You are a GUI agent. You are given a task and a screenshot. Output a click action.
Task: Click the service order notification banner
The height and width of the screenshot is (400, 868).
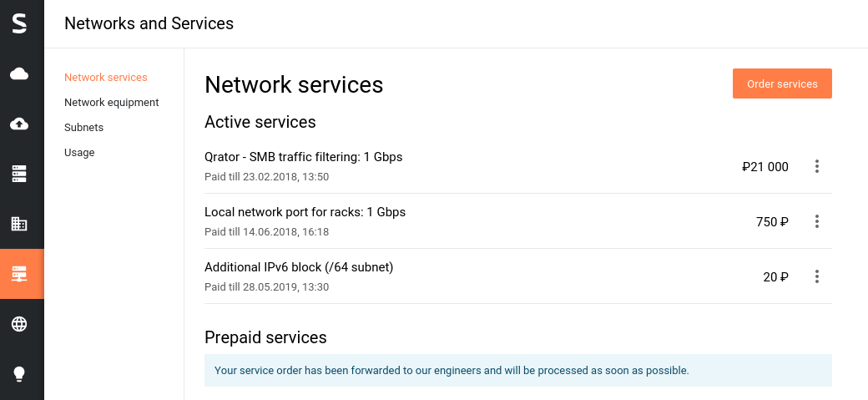[x=518, y=370]
